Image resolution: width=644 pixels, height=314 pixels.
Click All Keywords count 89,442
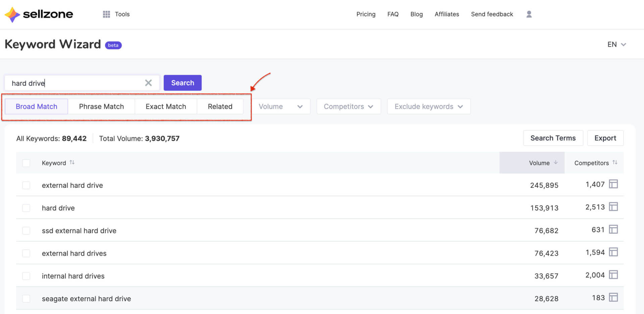click(74, 138)
